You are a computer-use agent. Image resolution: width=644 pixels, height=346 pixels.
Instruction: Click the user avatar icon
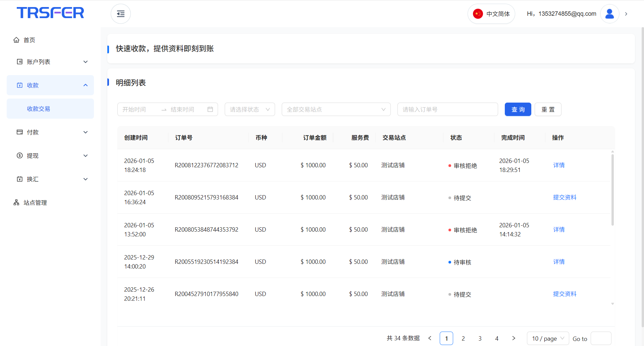[609, 14]
